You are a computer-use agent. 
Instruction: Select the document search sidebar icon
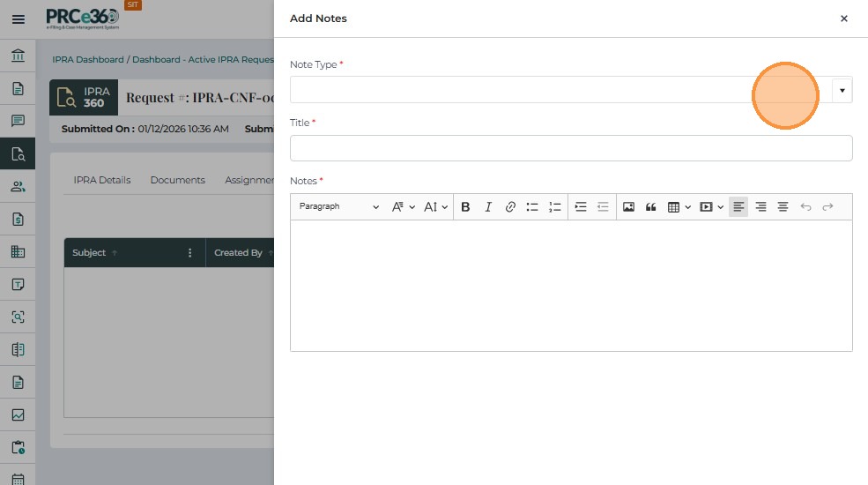point(18,153)
